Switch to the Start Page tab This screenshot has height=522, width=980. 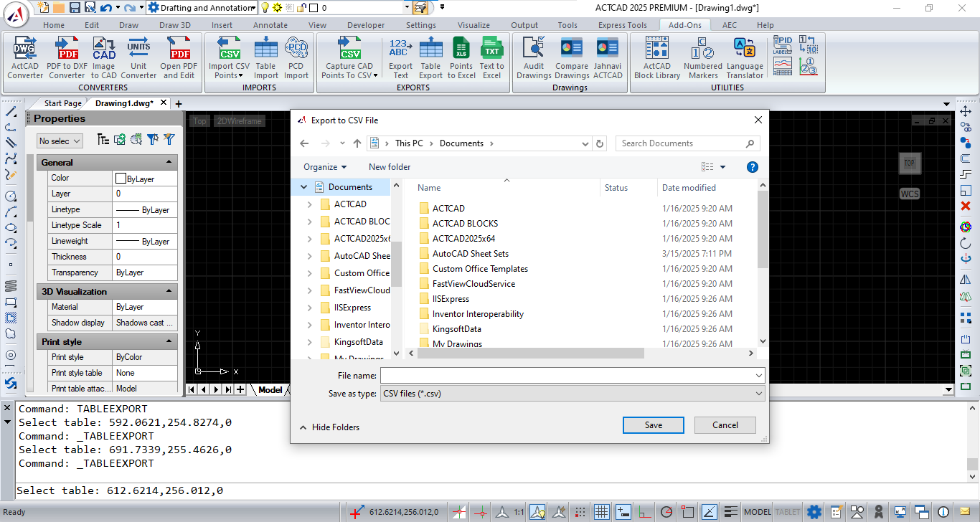63,103
